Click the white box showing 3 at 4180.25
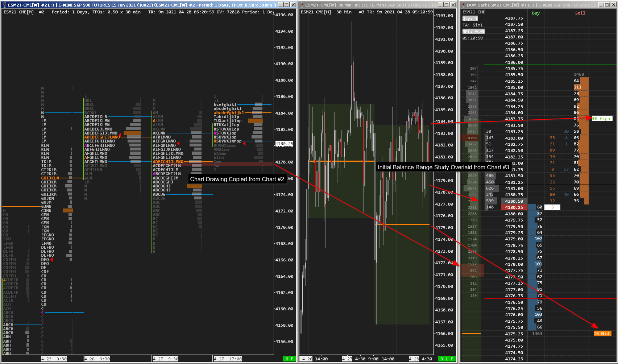Screen dimensions: 618x364 pos(552,207)
